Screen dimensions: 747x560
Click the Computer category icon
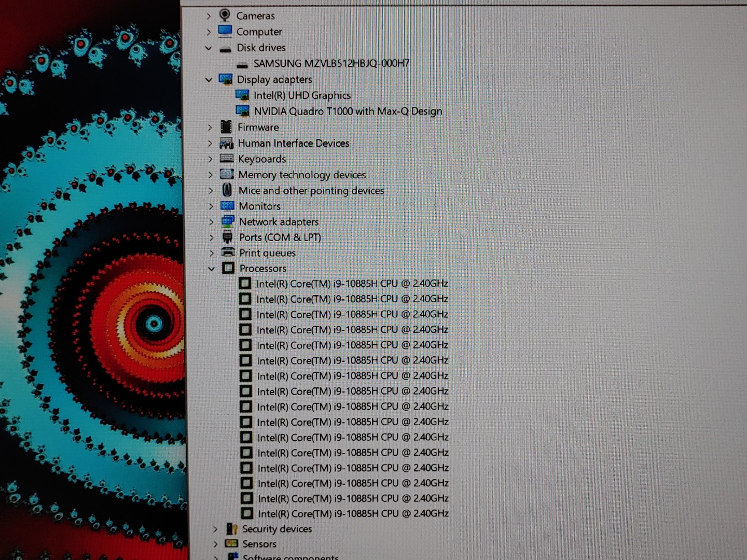225,32
